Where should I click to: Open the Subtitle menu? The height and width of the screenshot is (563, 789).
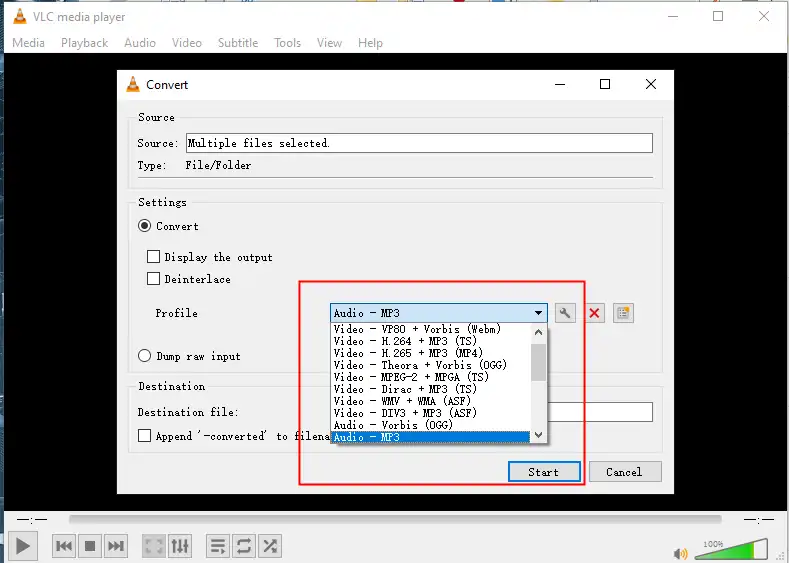[238, 43]
